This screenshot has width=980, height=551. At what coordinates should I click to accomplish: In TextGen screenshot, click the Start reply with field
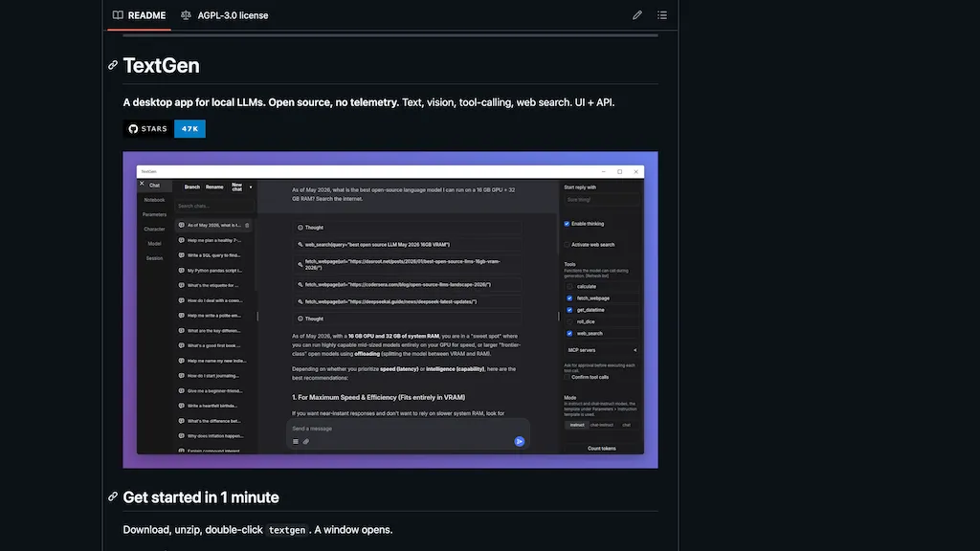point(601,200)
